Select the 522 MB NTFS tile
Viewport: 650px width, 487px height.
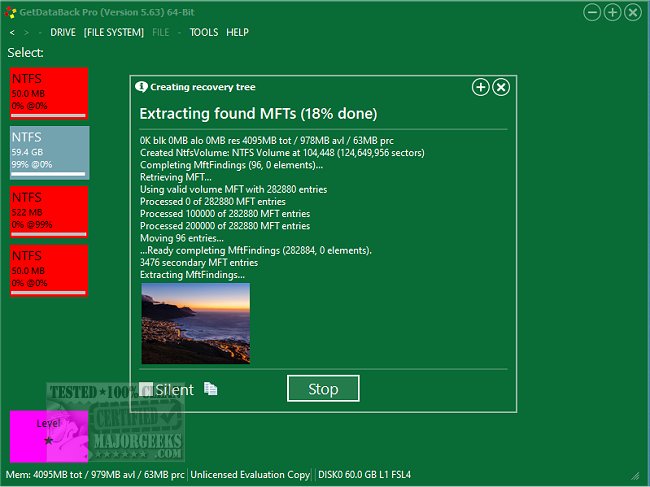49,212
